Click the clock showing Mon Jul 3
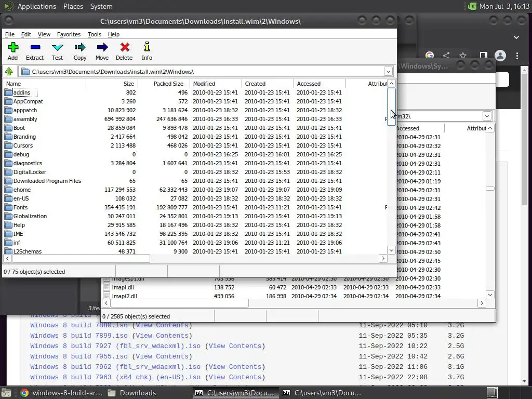The height and width of the screenshot is (399, 532). coord(504,6)
